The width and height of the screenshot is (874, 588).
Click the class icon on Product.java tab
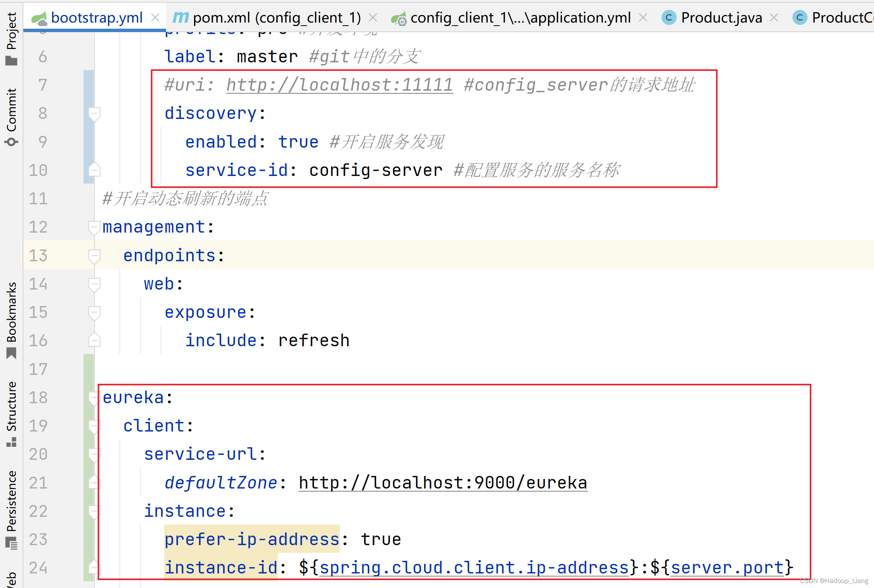click(669, 18)
